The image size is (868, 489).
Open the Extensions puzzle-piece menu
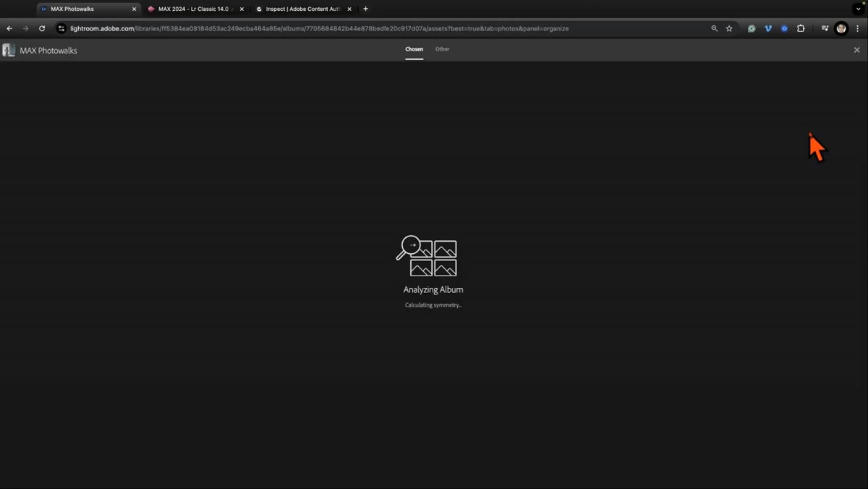coord(801,28)
